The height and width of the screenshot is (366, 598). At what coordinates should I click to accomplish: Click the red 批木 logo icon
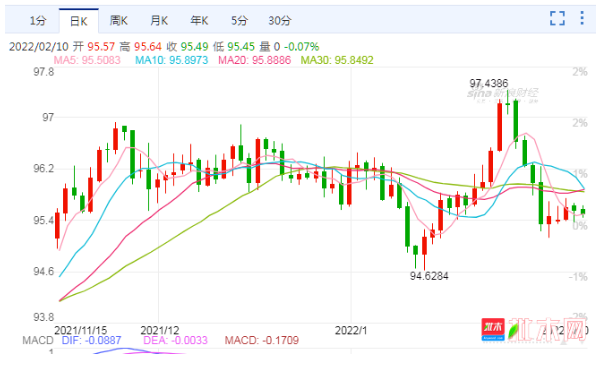coord(493,329)
